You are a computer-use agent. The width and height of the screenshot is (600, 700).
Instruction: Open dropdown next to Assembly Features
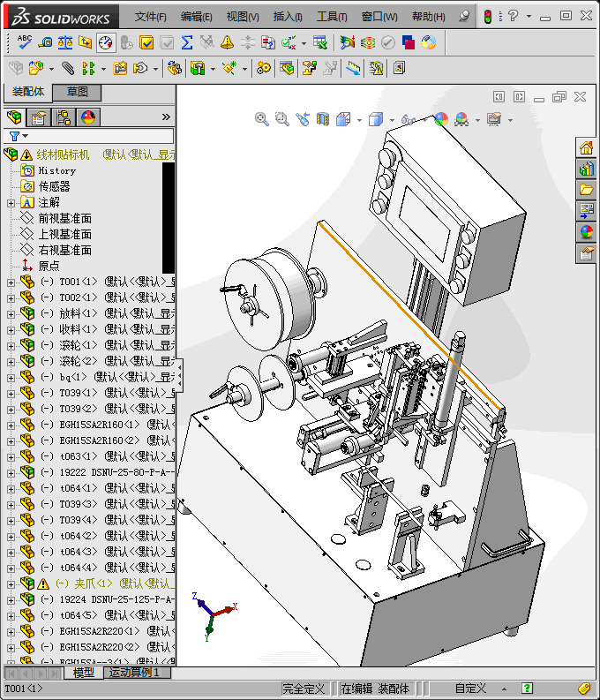(x=213, y=69)
